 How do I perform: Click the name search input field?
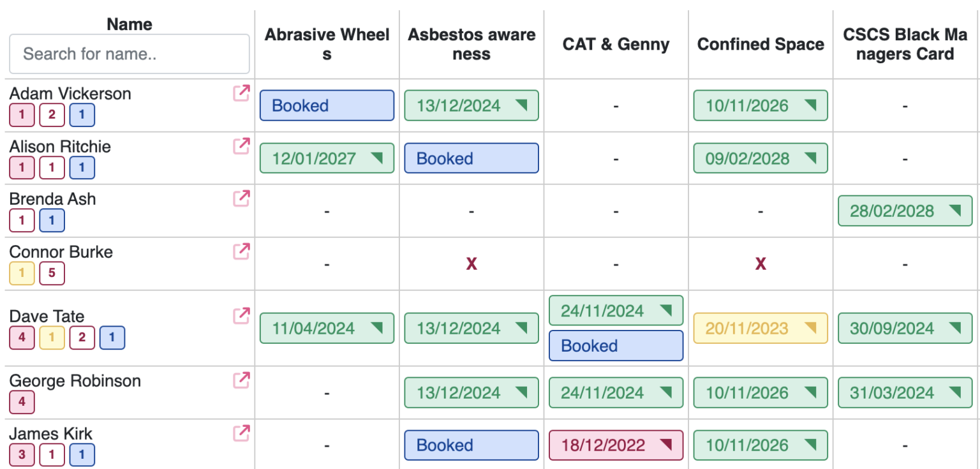[x=129, y=54]
